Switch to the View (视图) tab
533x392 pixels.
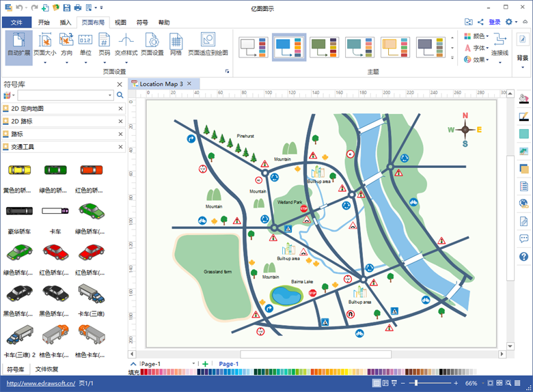point(120,23)
